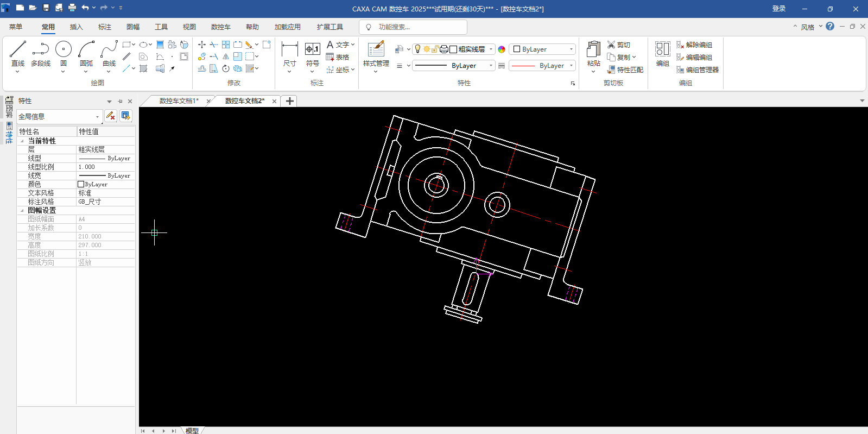Switch to the 数控车文档1* document tab

click(179, 101)
